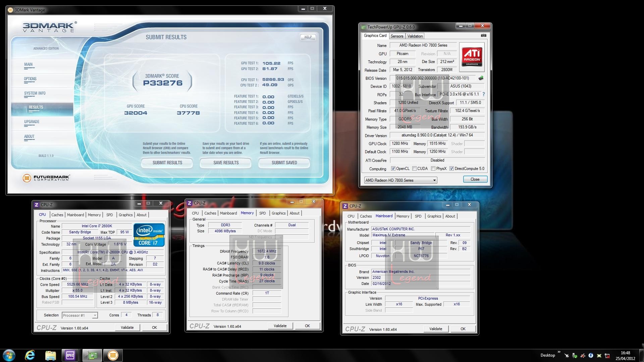Image resolution: width=644 pixels, height=362 pixels.
Task: Open About tab in CPU-Z CPU window
Action: coord(141,215)
